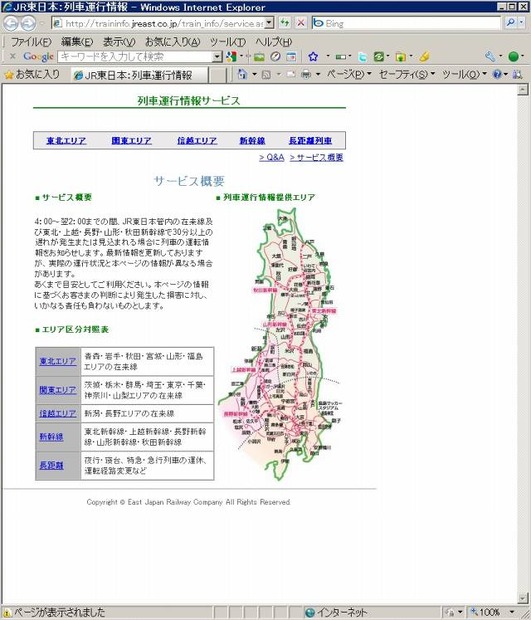Refresh the page with green arrows icon

point(284,23)
